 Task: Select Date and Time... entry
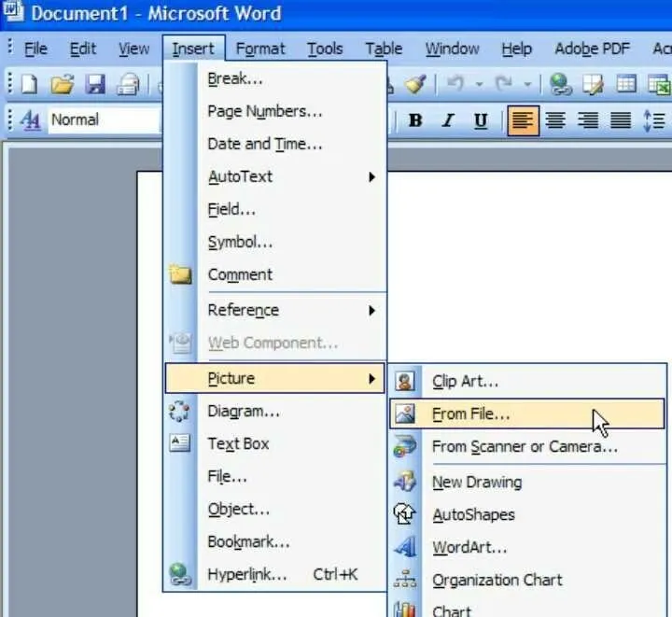(275, 144)
